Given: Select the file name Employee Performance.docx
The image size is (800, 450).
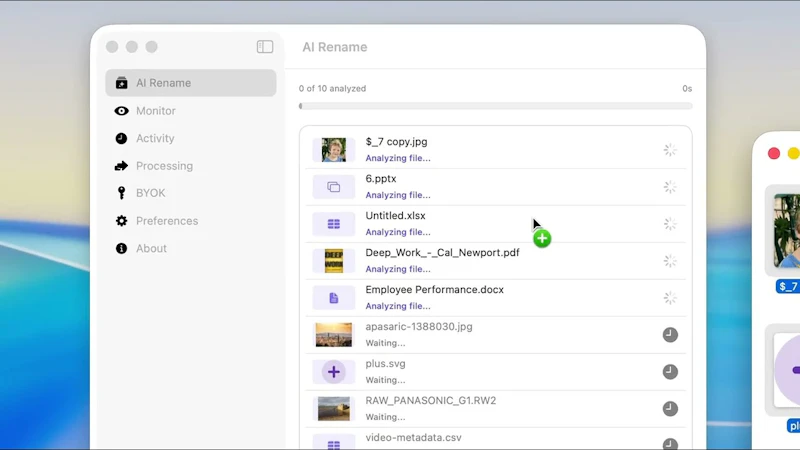Looking at the screenshot, I should [435, 290].
